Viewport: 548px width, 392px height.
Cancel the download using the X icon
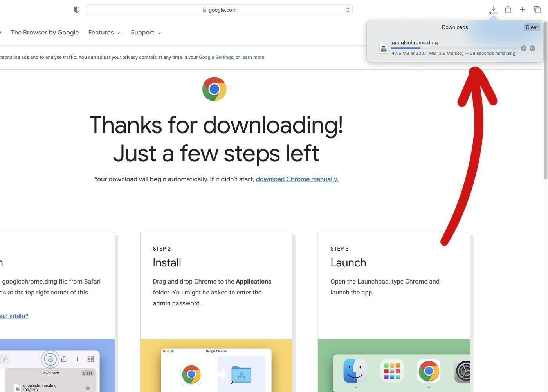click(524, 48)
